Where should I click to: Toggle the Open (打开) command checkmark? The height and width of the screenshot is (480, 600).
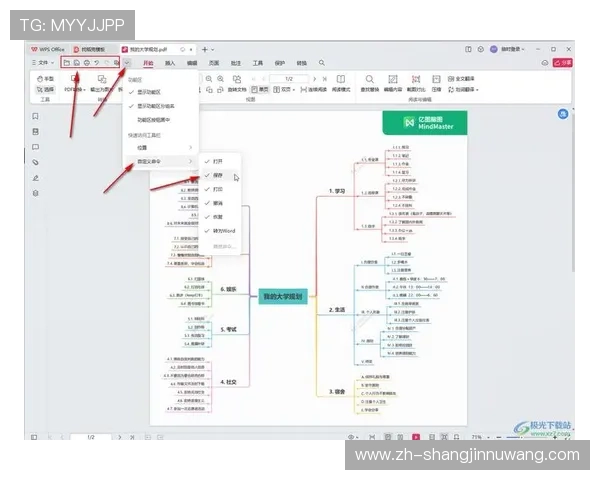[x=220, y=162]
